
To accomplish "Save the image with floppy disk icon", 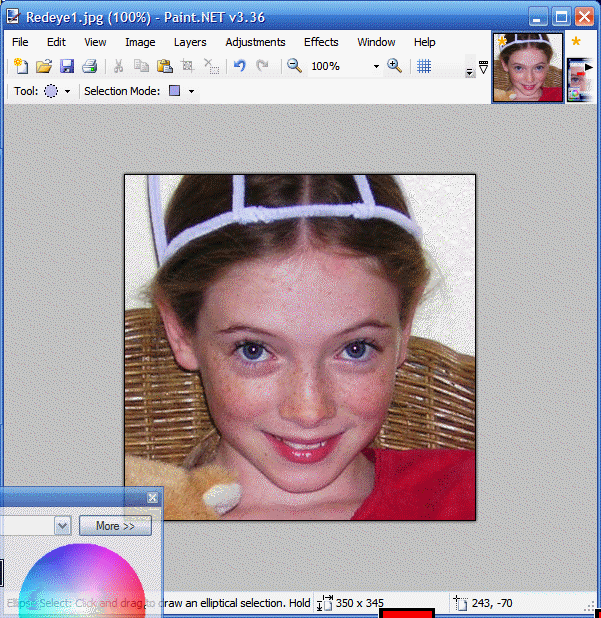I will (67, 66).
